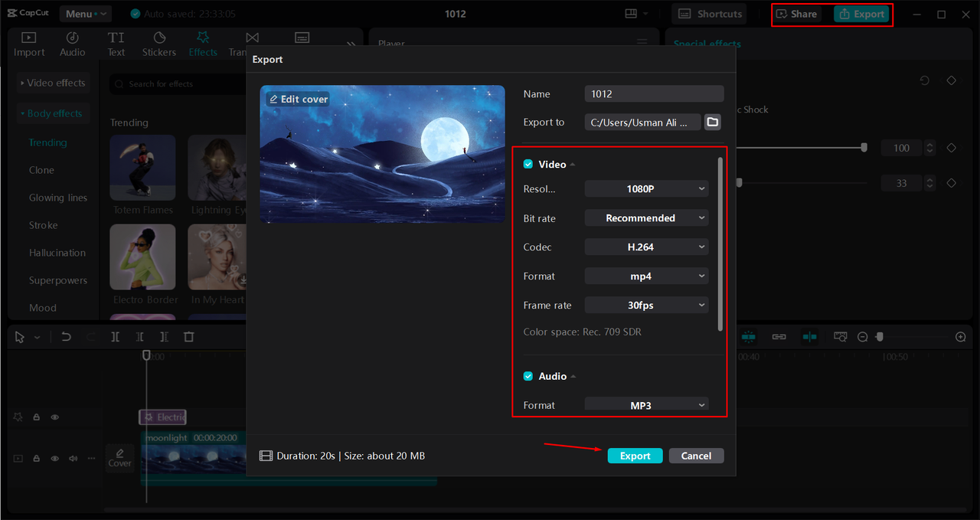Hide the effect track with eye icon
The width and height of the screenshot is (980, 520).
coord(55,417)
